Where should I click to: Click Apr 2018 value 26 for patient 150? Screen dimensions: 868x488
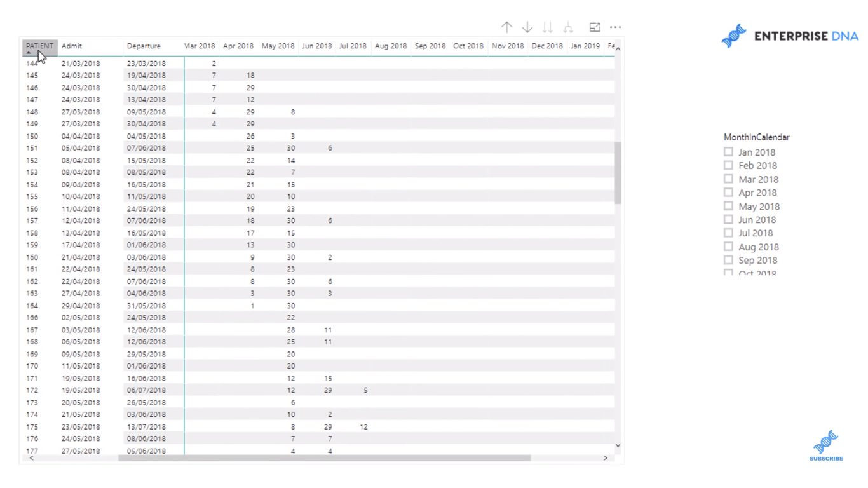pyautogui.click(x=250, y=136)
